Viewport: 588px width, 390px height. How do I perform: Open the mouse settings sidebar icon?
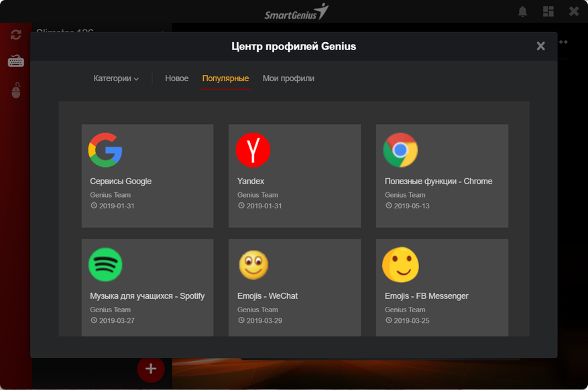pyautogui.click(x=15, y=90)
